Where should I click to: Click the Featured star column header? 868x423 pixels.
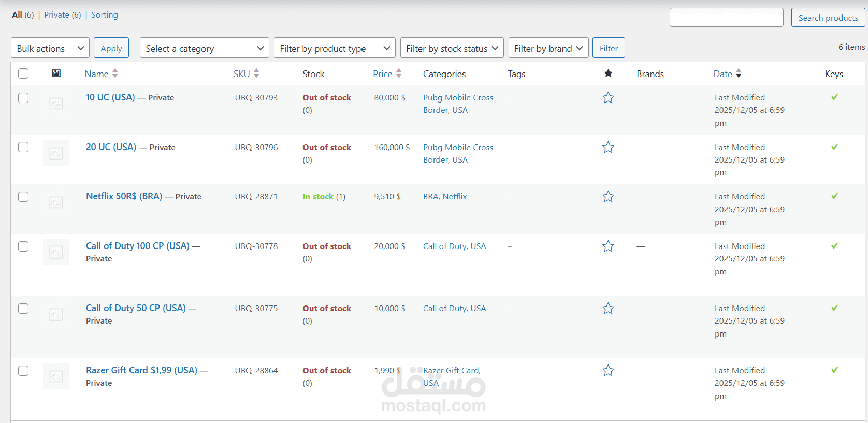tap(608, 74)
